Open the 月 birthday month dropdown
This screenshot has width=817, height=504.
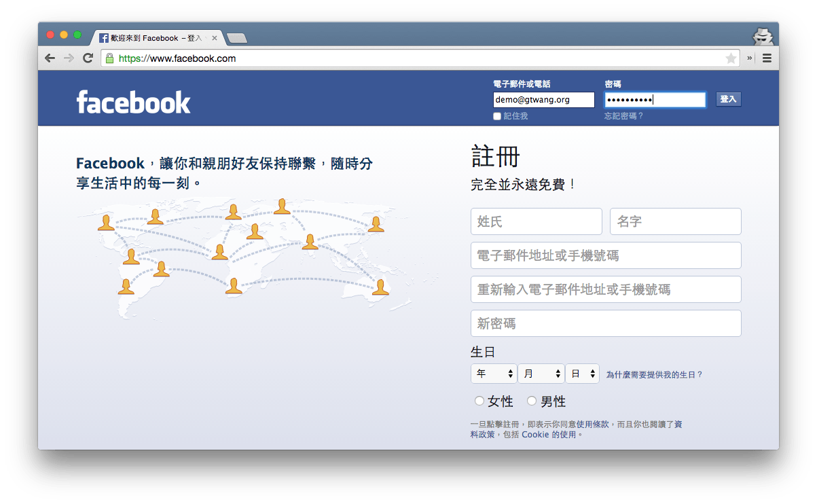pos(541,373)
